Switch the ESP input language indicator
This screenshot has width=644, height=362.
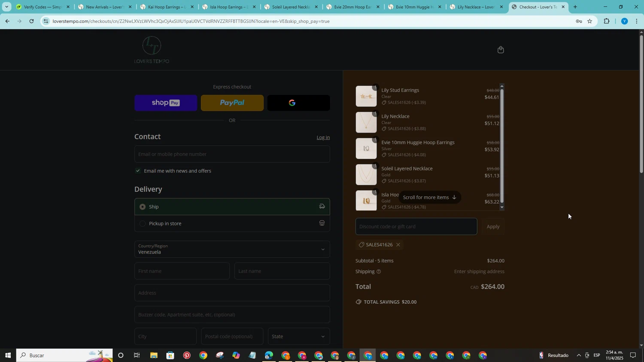[x=597, y=356]
